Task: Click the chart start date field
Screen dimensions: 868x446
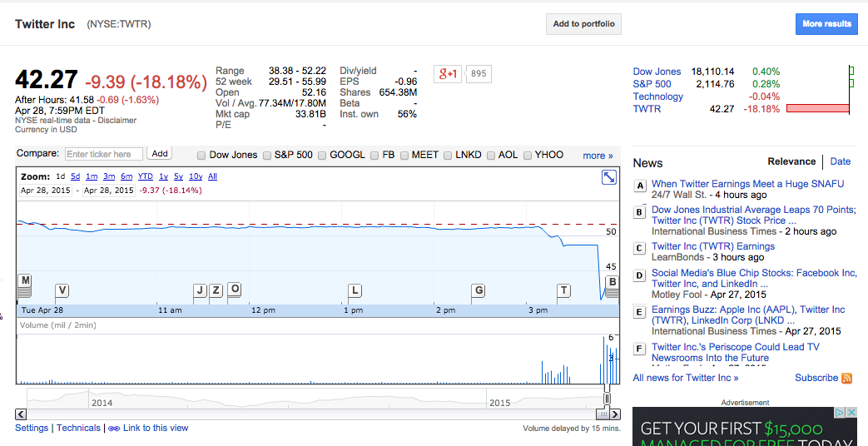Action: 46,191
